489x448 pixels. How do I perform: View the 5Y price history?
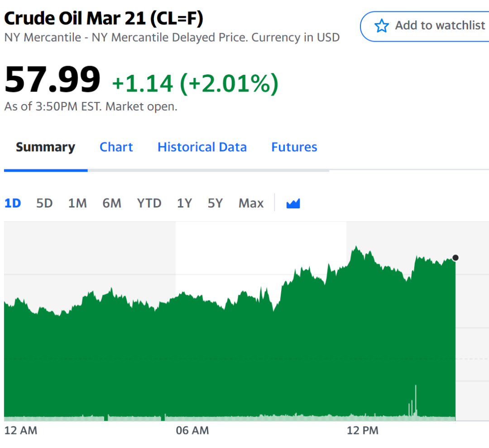tap(216, 203)
